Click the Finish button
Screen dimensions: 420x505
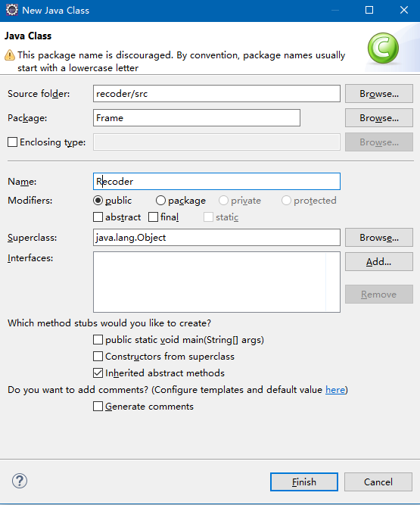pos(304,482)
